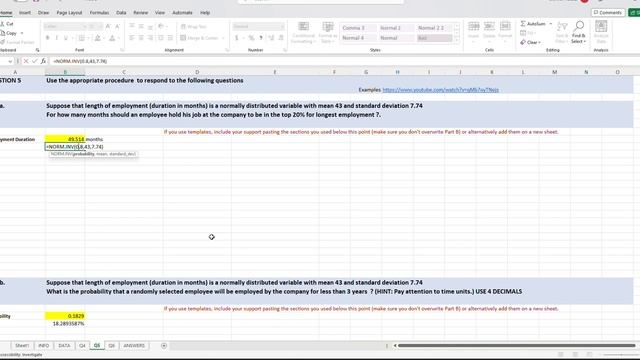Click into the formula bar
The image size is (640, 360).
(x=345, y=61)
